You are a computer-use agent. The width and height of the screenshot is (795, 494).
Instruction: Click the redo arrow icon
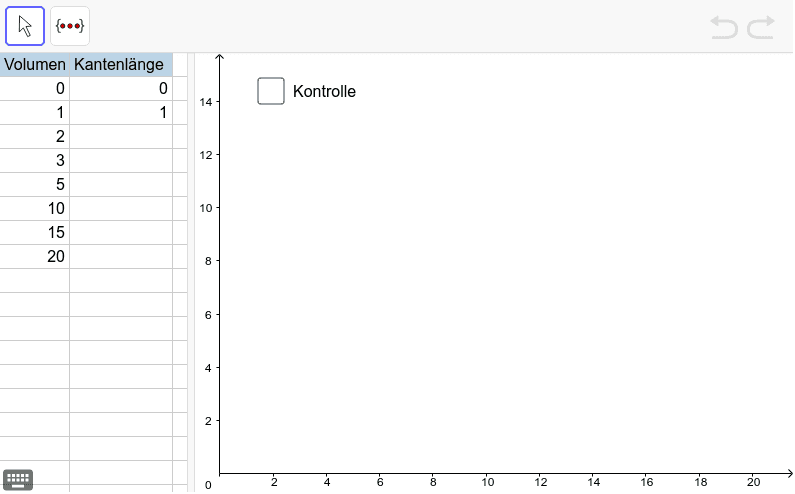point(761,27)
